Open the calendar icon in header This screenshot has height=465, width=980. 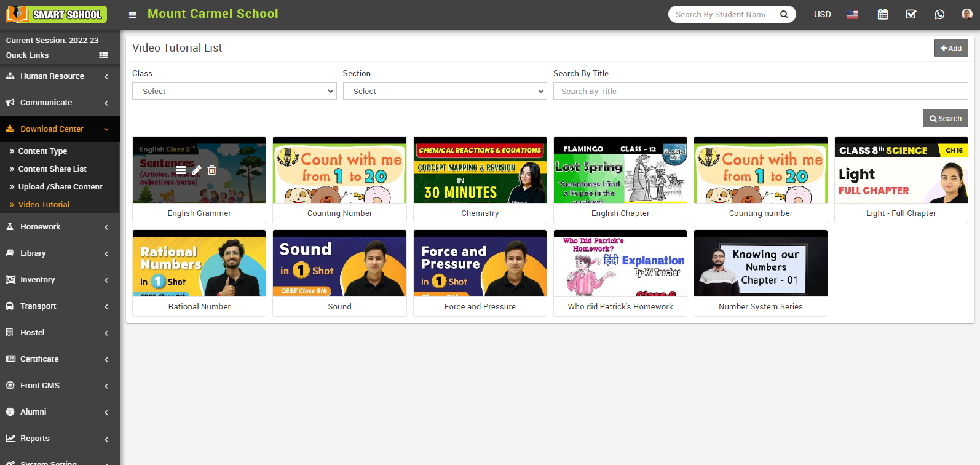pos(882,14)
